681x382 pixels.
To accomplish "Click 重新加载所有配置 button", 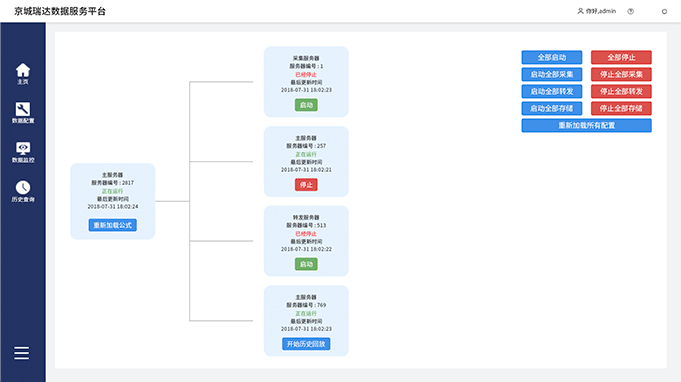I will (586, 125).
